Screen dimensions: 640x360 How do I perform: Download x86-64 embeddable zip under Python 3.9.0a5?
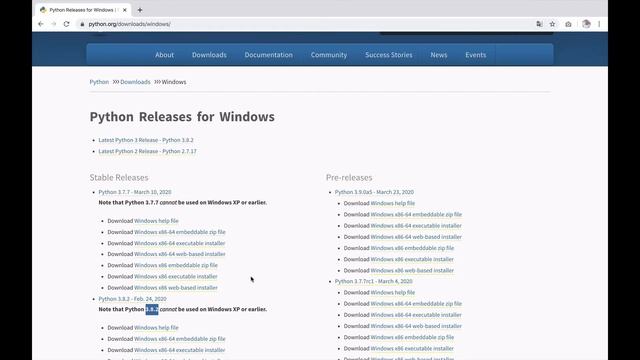[416, 214]
